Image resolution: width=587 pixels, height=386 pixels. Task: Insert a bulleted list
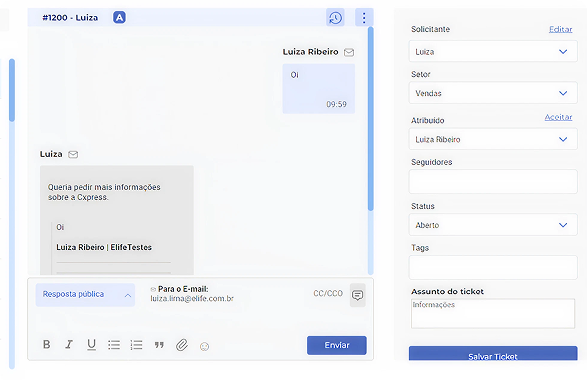[114, 344]
